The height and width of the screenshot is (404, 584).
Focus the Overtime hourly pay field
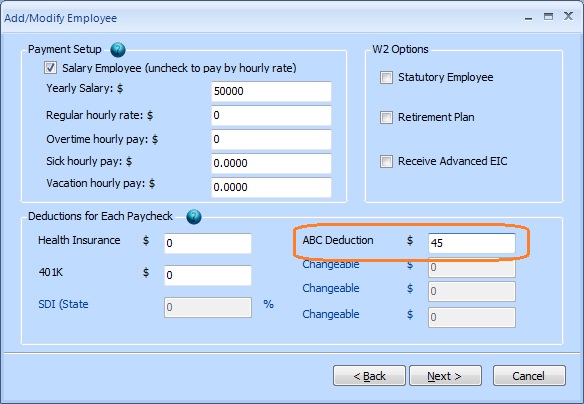(x=271, y=139)
